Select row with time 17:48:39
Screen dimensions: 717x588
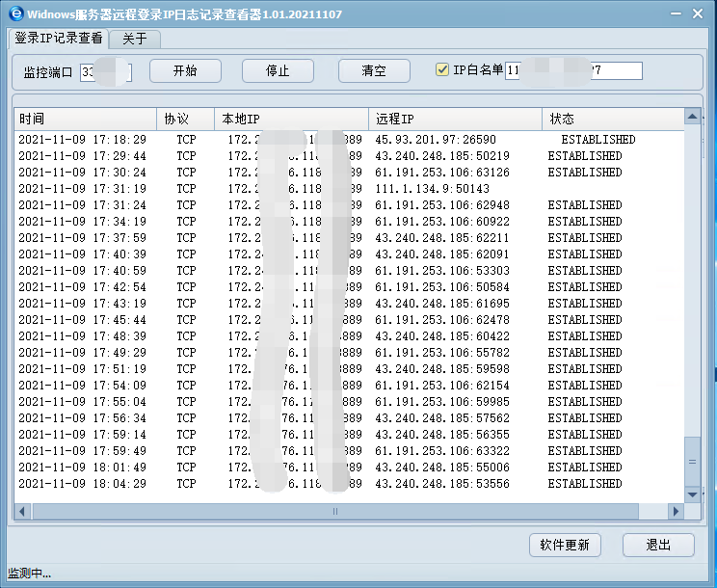pos(350,336)
